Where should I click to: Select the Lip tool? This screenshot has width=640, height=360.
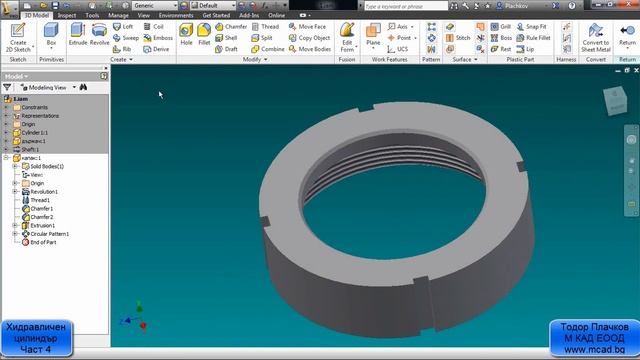click(525, 49)
